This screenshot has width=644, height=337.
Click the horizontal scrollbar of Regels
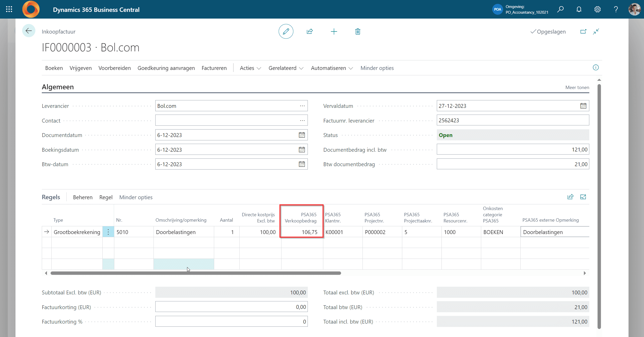click(196, 273)
